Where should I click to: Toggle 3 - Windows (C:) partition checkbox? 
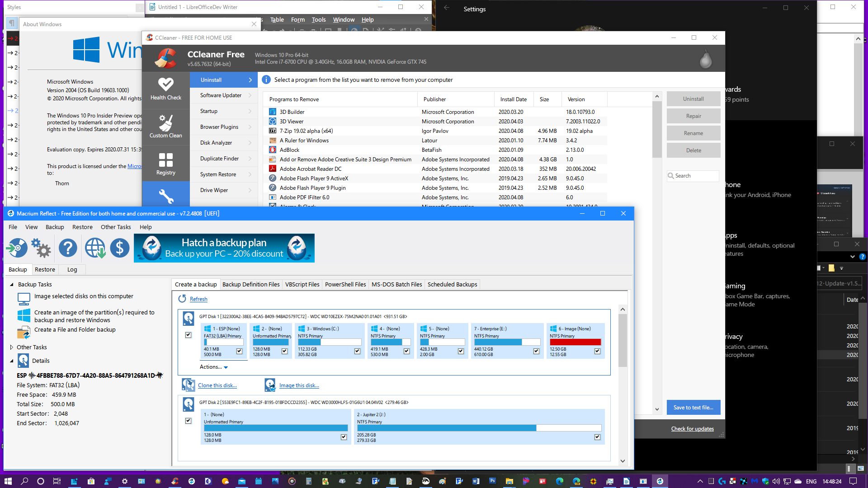tap(358, 351)
